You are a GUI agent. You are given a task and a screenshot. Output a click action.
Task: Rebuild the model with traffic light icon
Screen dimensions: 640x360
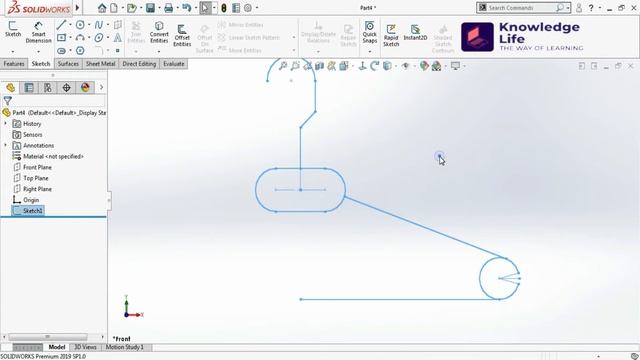pos(224,8)
